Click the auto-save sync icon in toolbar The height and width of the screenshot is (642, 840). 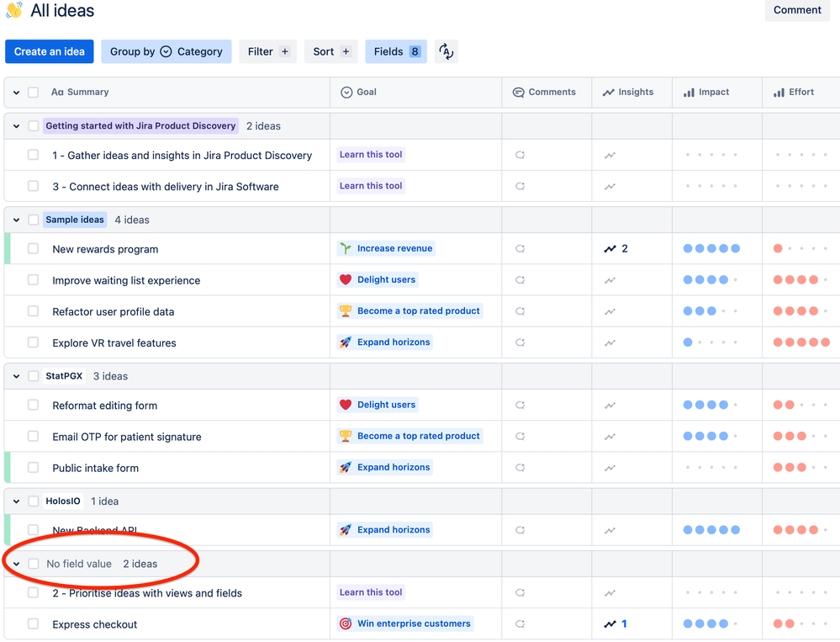pos(446,51)
